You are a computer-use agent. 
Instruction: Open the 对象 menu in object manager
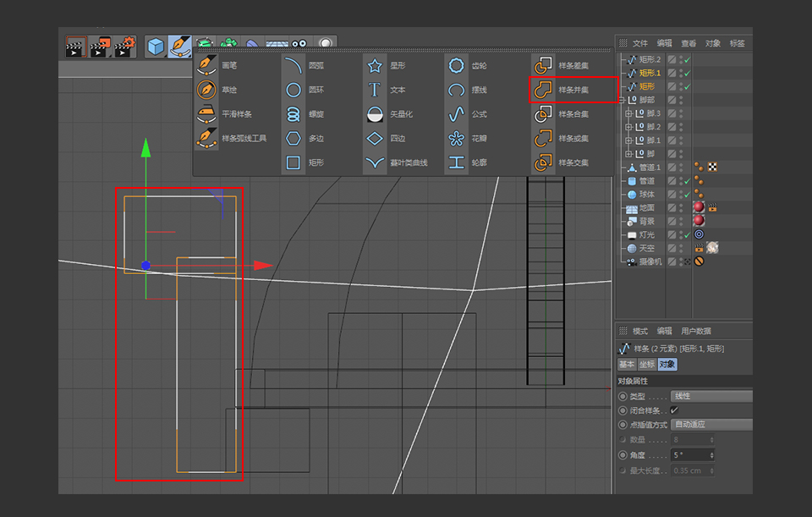pos(711,44)
